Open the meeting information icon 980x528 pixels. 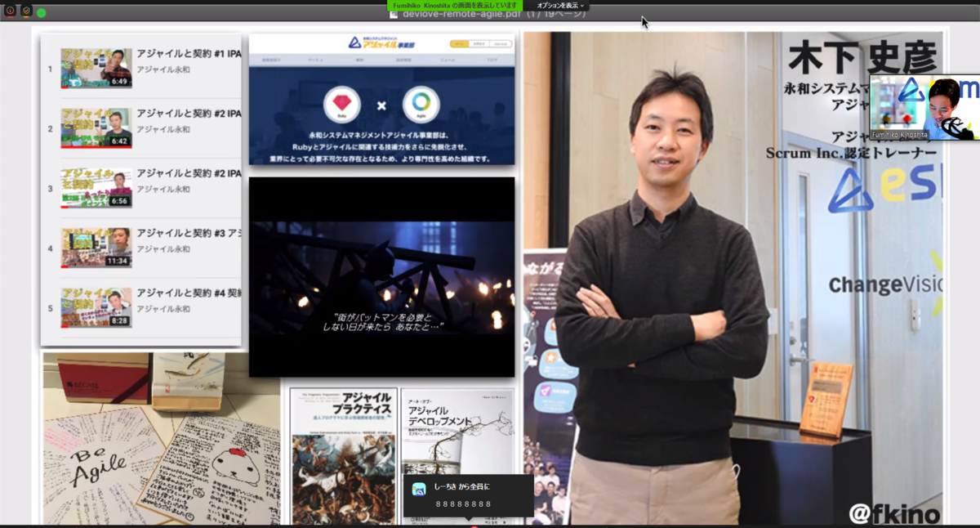tap(10, 11)
